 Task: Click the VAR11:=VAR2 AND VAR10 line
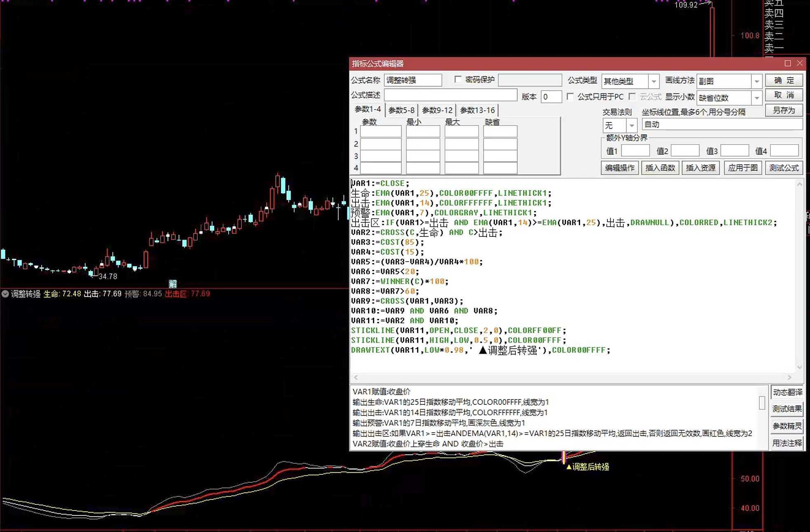[405, 320]
